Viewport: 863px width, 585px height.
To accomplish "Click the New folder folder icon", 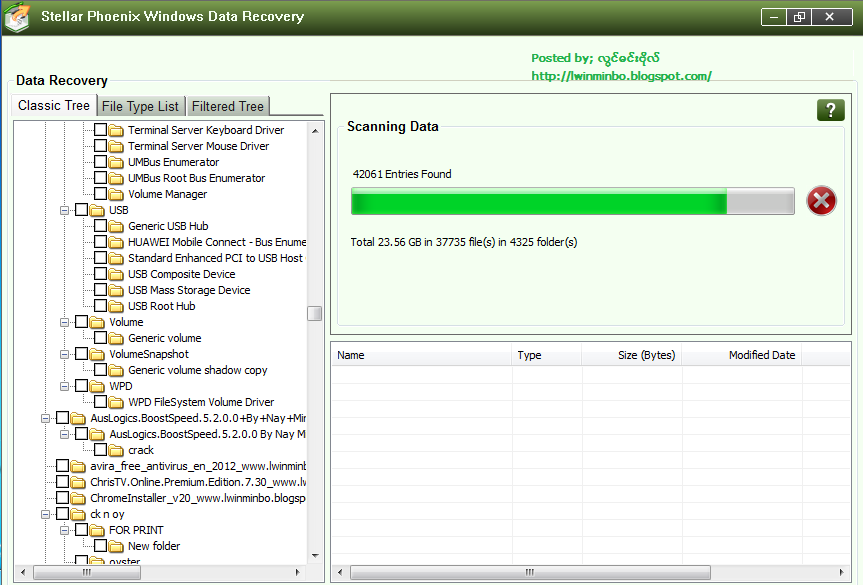I will pyautogui.click(x=116, y=546).
